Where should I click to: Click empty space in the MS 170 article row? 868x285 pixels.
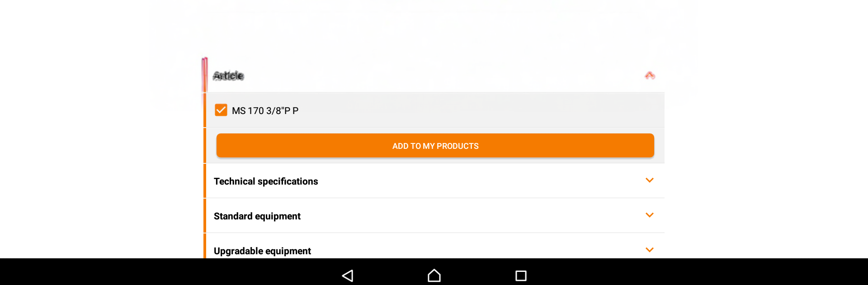pyautogui.click(x=475, y=110)
